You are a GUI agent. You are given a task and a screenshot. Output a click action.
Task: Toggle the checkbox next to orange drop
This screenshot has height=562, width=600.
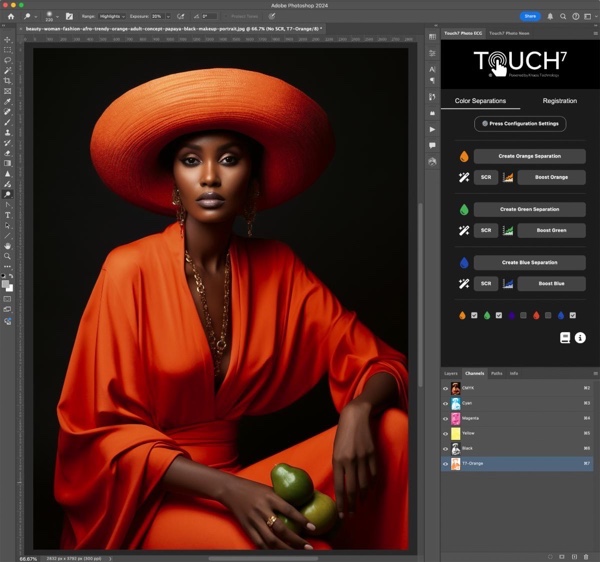tap(474, 315)
